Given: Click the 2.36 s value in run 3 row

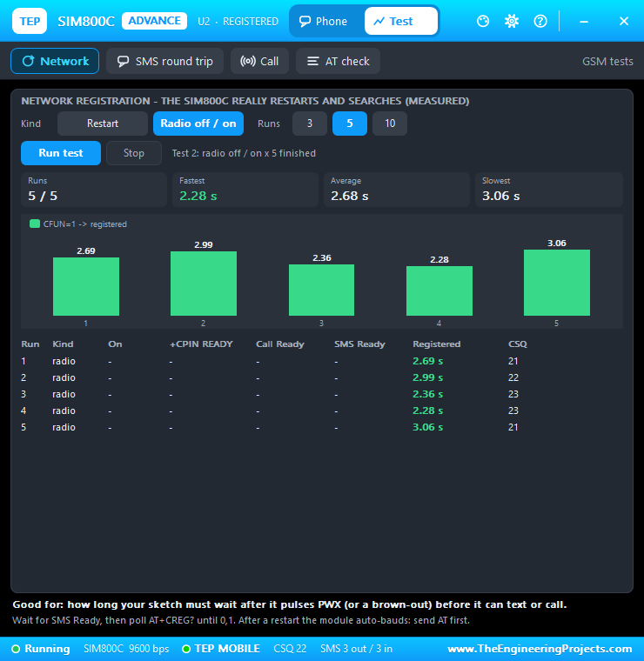Looking at the screenshot, I should coord(427,394).
